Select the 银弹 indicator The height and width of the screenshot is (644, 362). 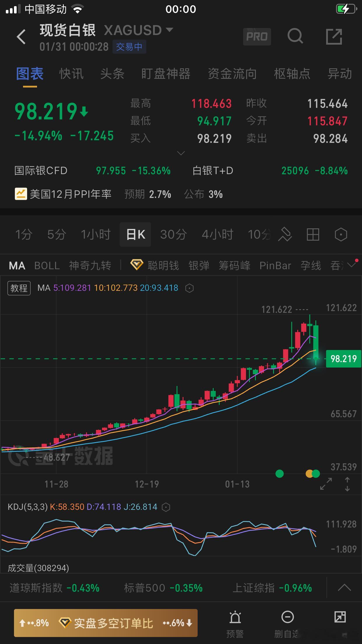coord(199,265)
